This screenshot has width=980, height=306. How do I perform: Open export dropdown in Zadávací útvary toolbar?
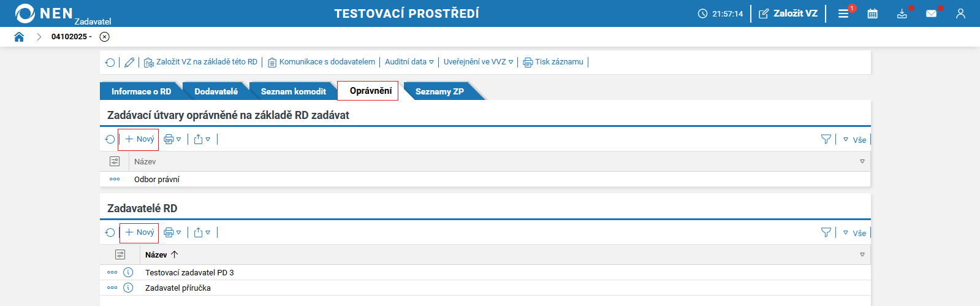click(x=202, y=139)
